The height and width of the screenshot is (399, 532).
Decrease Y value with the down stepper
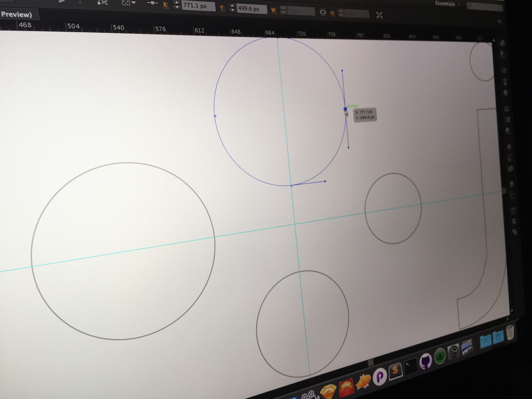point(232,10)
